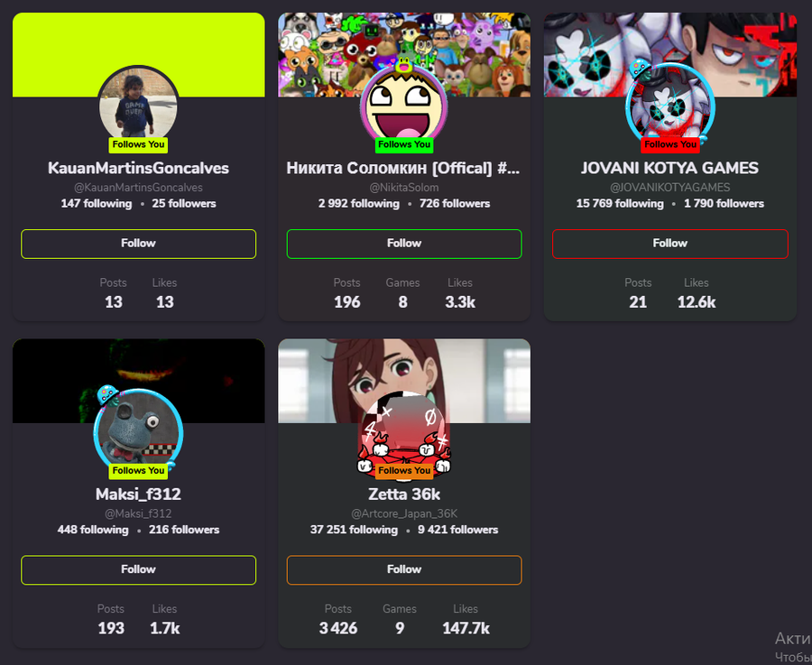The height and width of the screenshot is (665, 812).
Task: Open Zetta 36k's avatar picture
Action: [x=404, y=434]
